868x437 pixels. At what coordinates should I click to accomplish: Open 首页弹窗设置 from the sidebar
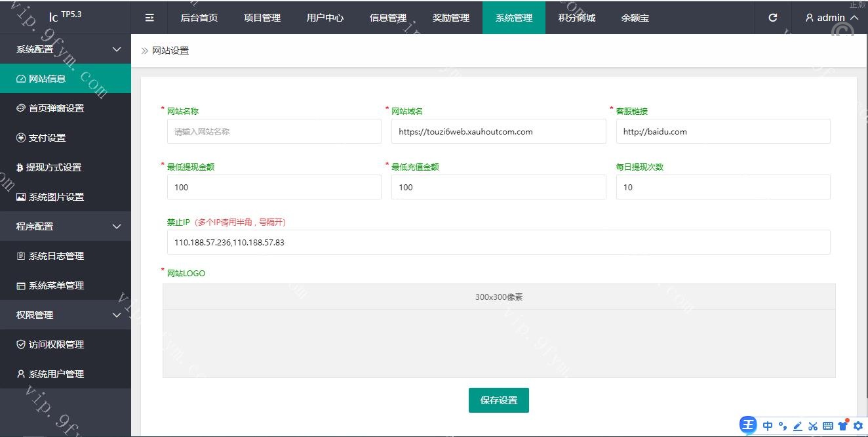pos(56,108)
